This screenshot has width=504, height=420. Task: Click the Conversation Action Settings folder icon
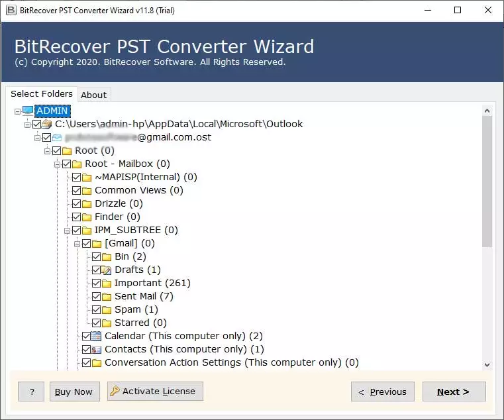click(97, 363)
